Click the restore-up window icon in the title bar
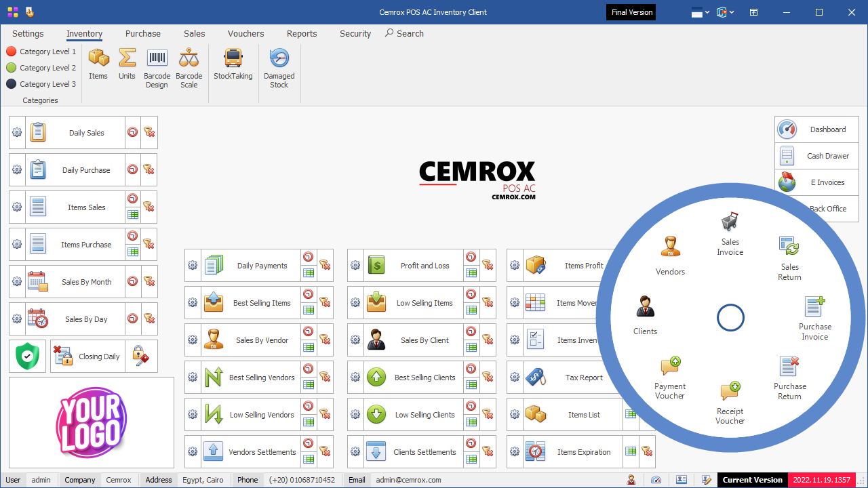 [753, 12]
